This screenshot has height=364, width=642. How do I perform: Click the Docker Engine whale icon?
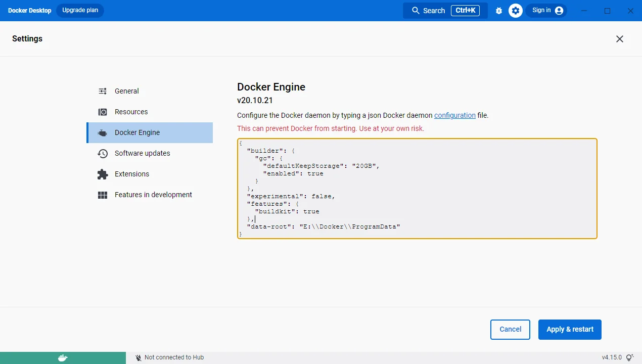point(103,133)
